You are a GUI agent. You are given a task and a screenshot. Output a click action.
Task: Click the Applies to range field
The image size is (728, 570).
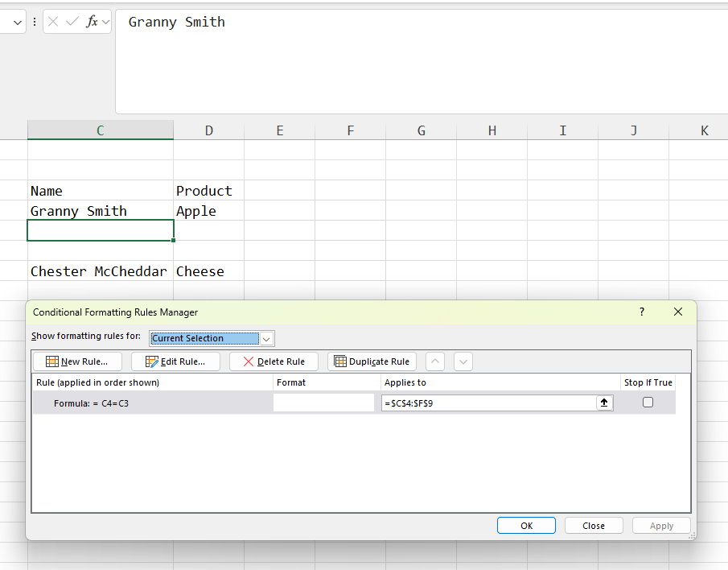[489, 403]
